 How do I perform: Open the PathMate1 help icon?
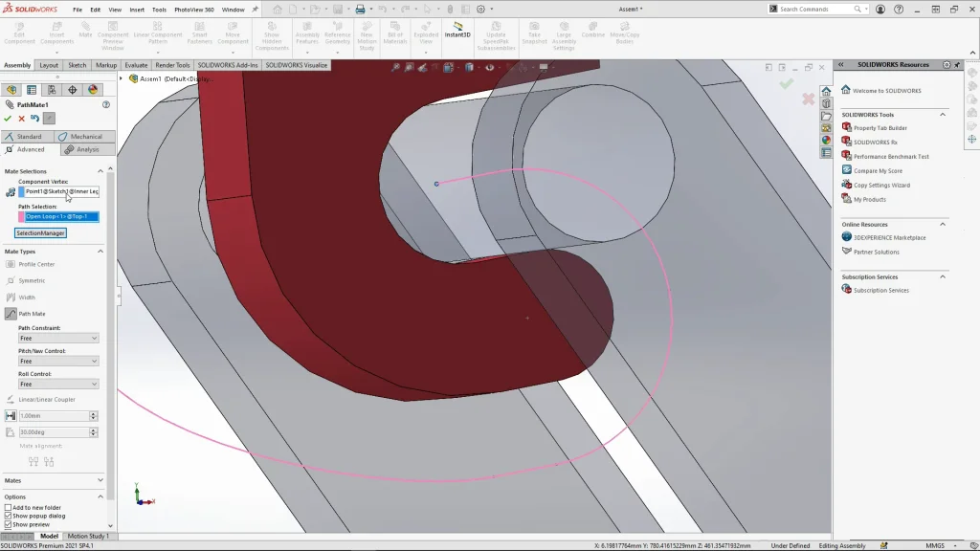coord(106,104)
